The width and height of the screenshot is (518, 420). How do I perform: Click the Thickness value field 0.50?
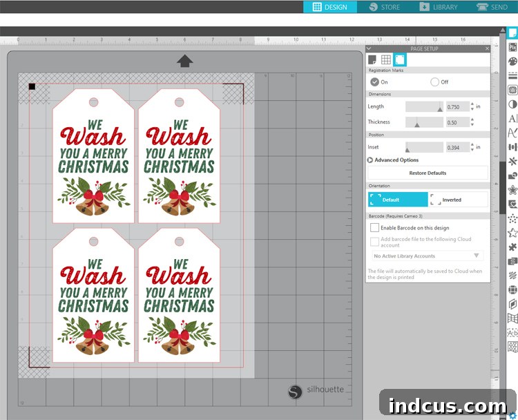coord(457,122)
